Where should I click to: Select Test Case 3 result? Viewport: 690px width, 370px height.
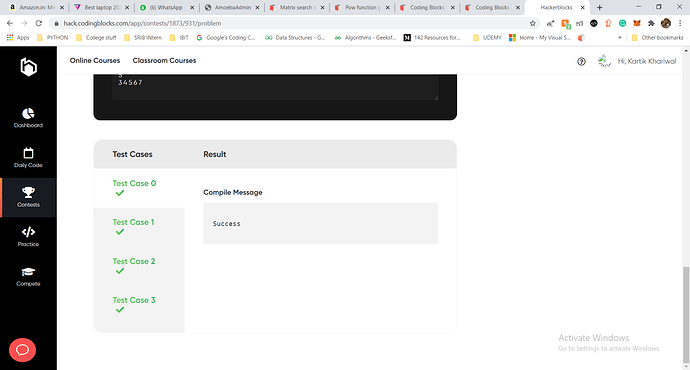pyautogui.click(x=139, y=305)
